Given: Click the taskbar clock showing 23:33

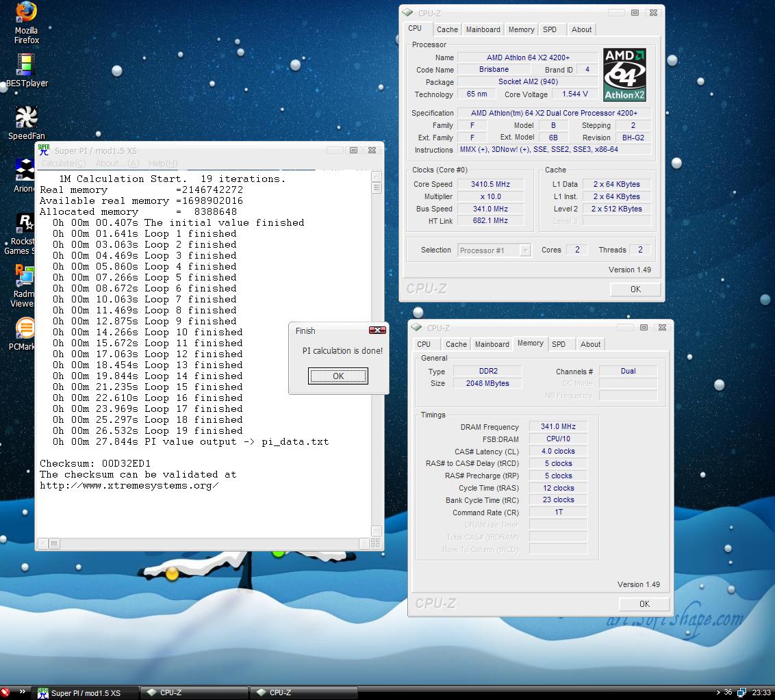Looking at the screenshot, I should 761,692.
